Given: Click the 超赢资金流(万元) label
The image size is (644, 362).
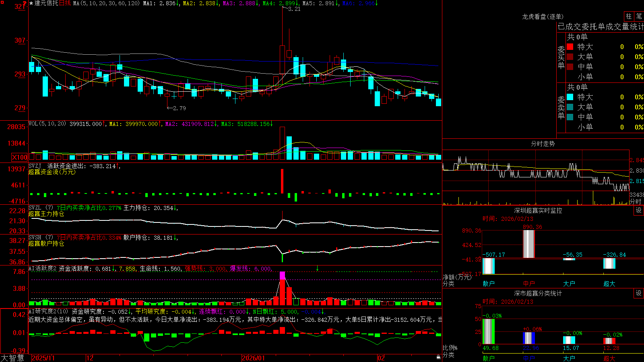Looking at the screenshot, I should (x=52, y=172).
